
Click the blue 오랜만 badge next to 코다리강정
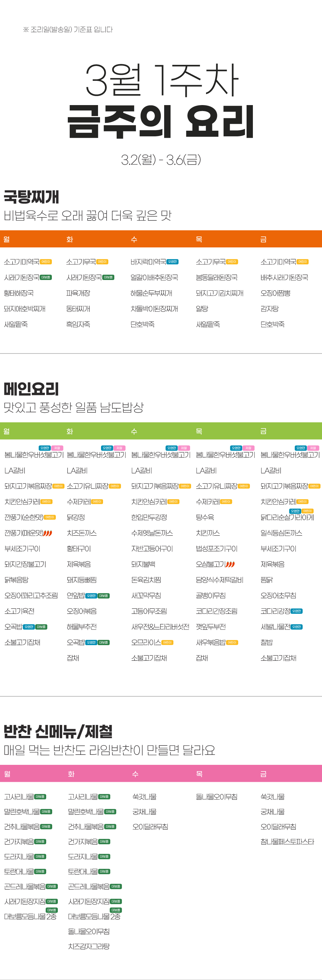[296, 611]
